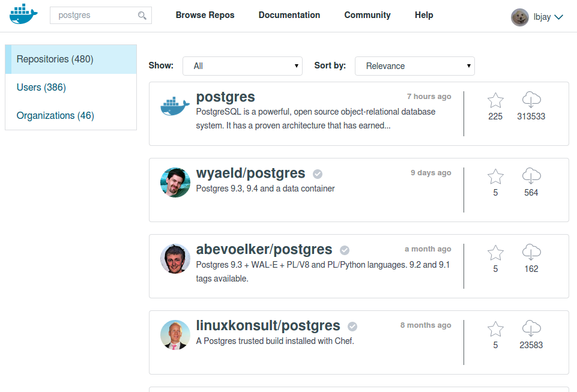This screenshot has width=577, height=392.
Task: Click the 313533 download count
Action: [x=531, y=116]
